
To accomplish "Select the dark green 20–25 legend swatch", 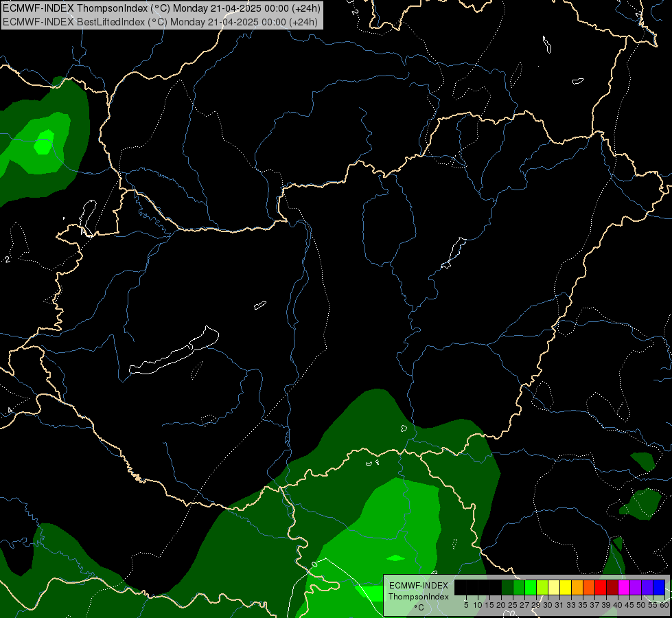I will [507, 587].
